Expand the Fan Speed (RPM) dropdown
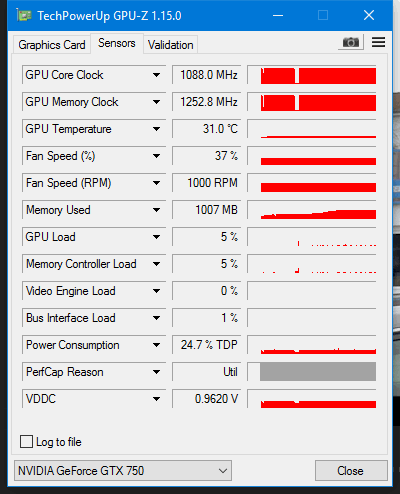This screenshot has width=400, height=494. pyautogui.click(x=156, y=183)
